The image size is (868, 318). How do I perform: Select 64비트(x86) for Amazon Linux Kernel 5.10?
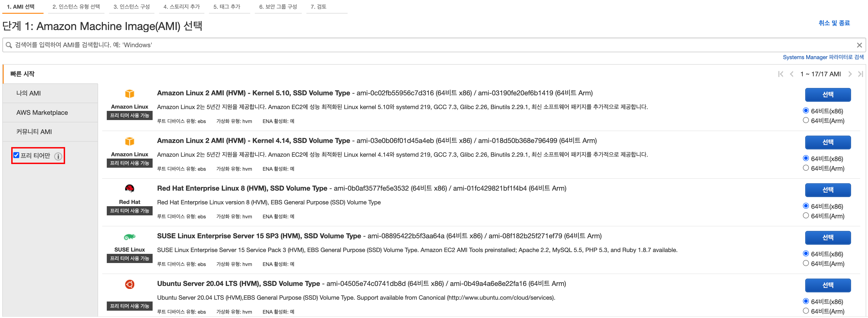tap(806, 110)
